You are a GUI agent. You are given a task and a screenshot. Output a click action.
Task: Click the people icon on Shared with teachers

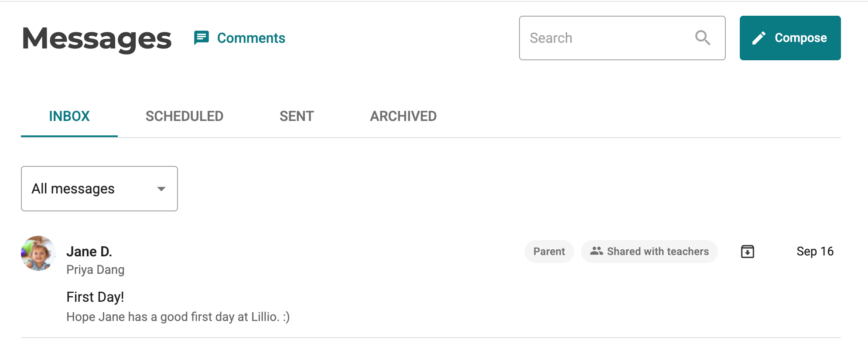point(596,251)
